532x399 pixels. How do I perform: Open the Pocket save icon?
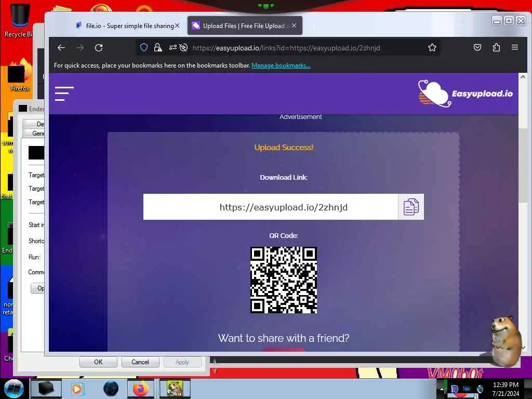pyautogui.click(x=477, y=47)
